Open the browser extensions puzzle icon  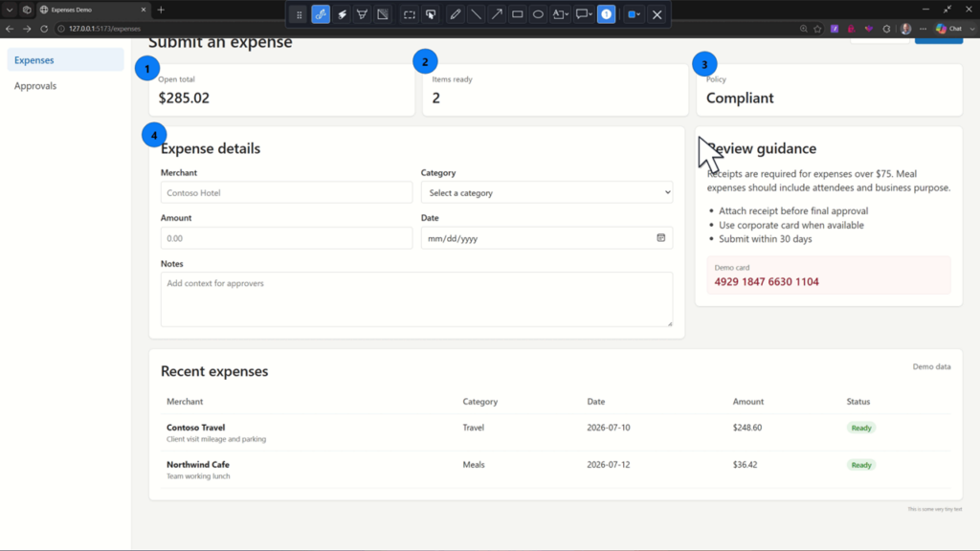pyautogui.click(x=886, y=29)
